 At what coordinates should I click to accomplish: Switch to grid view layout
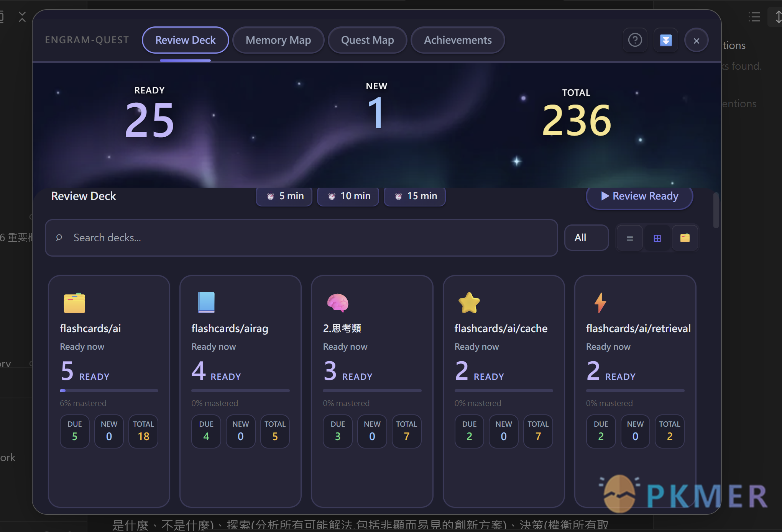coord(657,238)
